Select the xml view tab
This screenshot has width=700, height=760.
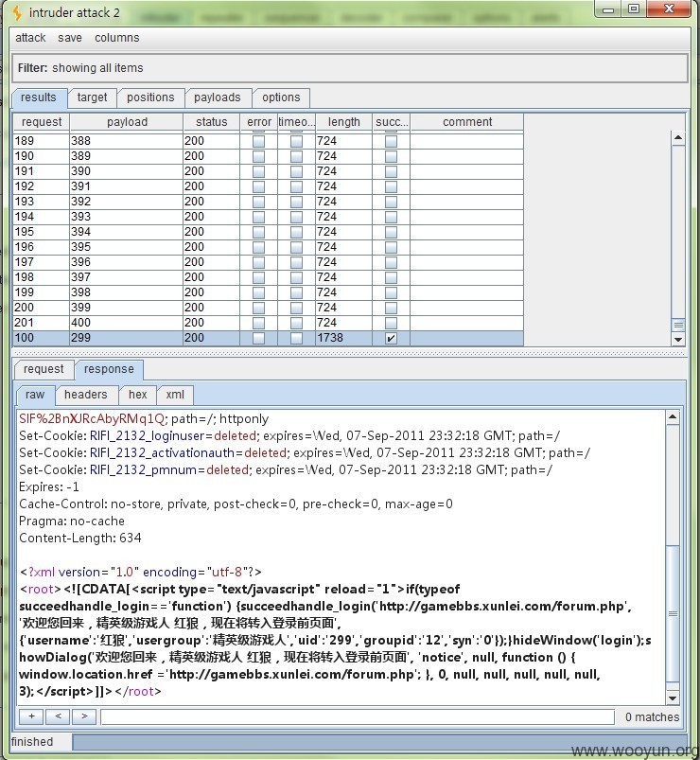175,395
